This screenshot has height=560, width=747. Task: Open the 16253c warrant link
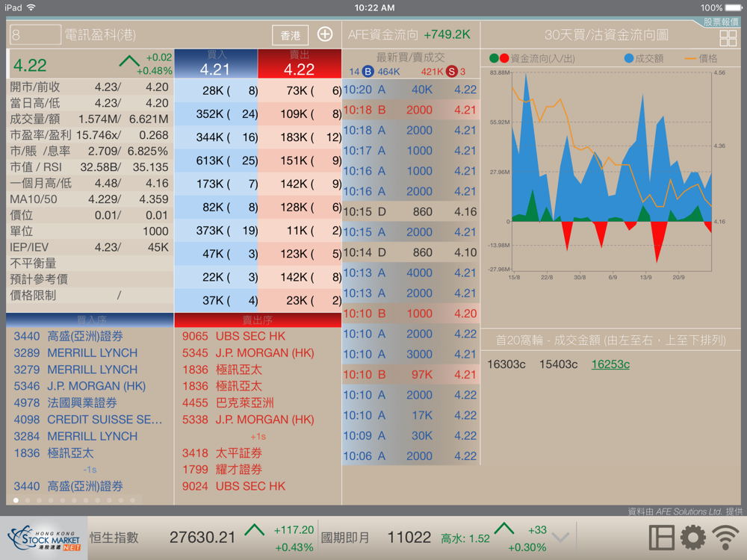point(610,364)
